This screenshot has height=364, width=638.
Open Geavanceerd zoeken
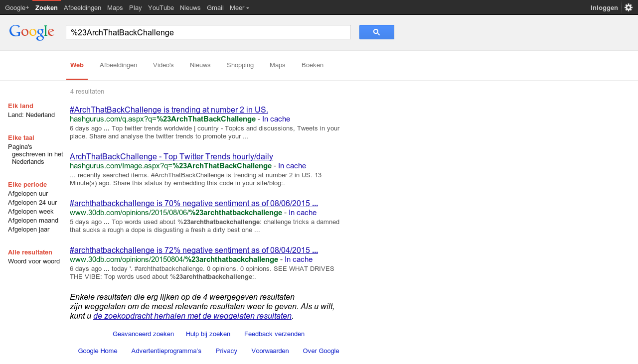coord(143,334)
